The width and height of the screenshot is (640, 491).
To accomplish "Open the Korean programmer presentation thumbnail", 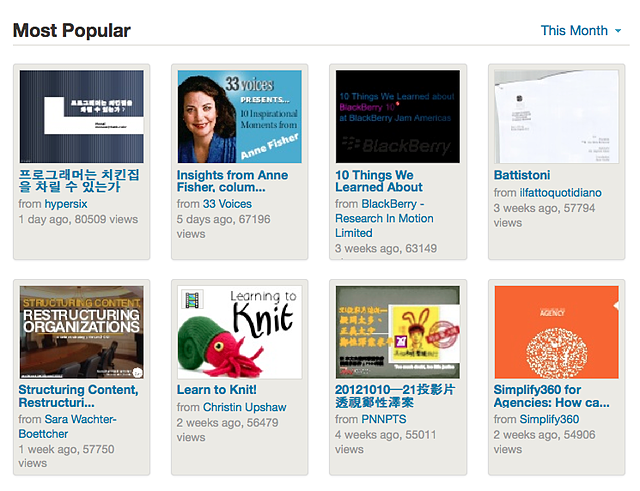I will click(x=82, y=116).
